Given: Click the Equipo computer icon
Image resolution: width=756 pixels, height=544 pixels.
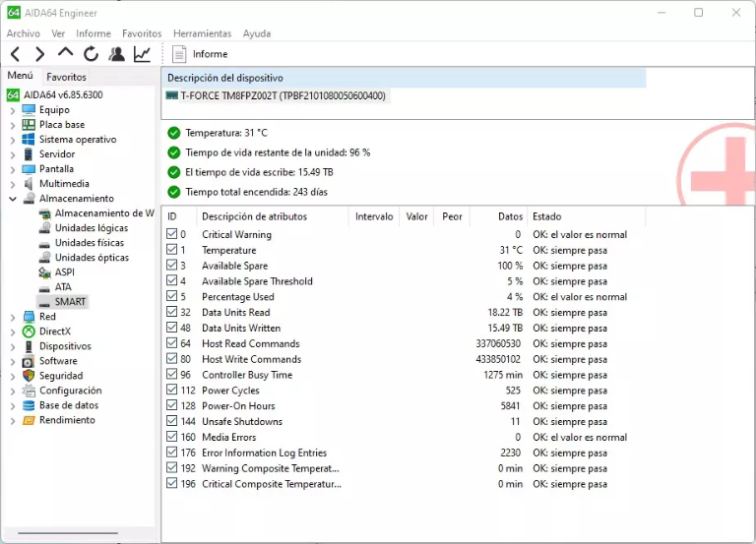Looking at the screenshot, I should [29, 110].
